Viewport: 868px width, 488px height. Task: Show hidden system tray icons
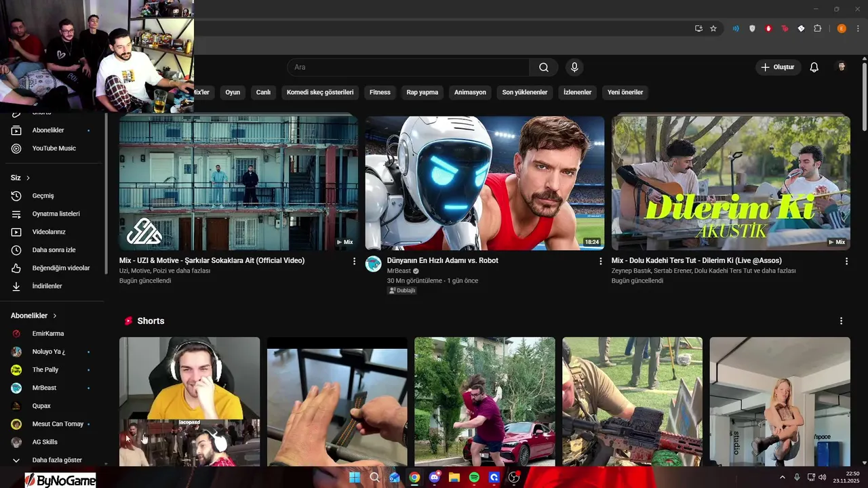coord(782,477)
